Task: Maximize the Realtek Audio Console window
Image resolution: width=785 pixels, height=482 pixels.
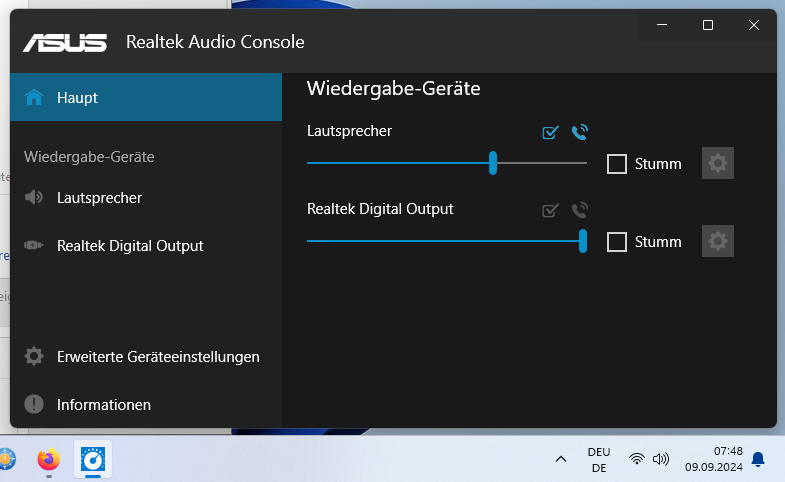Action: (708, 25)
